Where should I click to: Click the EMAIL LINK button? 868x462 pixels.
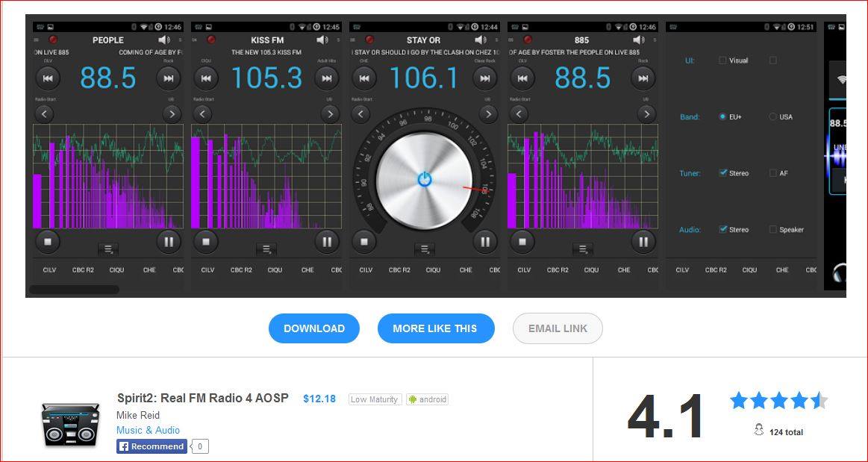pyautogui.click(x=558, y=328)
